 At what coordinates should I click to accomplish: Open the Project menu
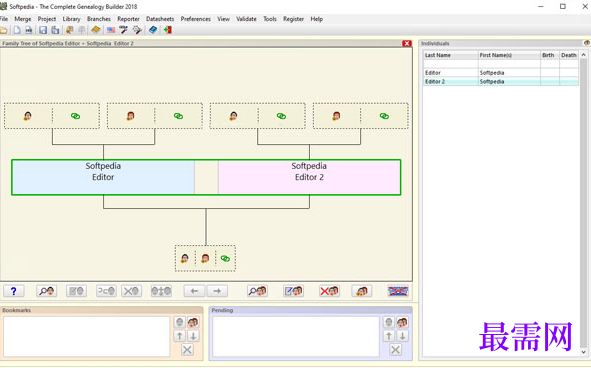[x=47, y=19]
